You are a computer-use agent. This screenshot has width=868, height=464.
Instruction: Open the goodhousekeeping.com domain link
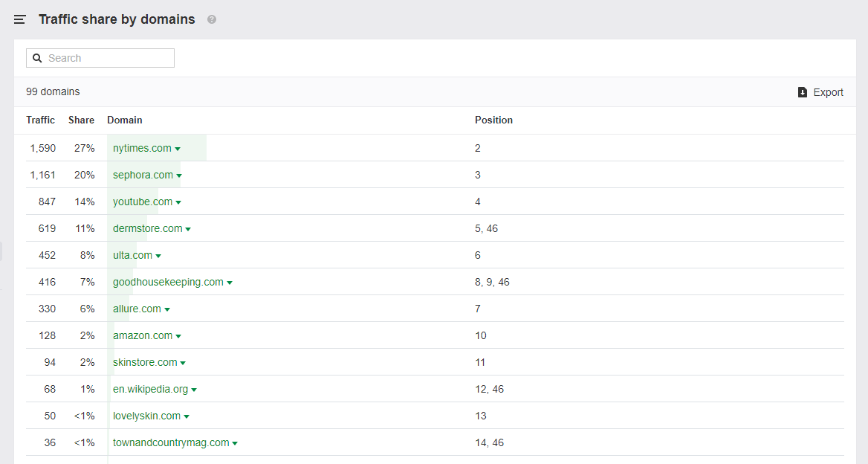click(x=168, y=282)
